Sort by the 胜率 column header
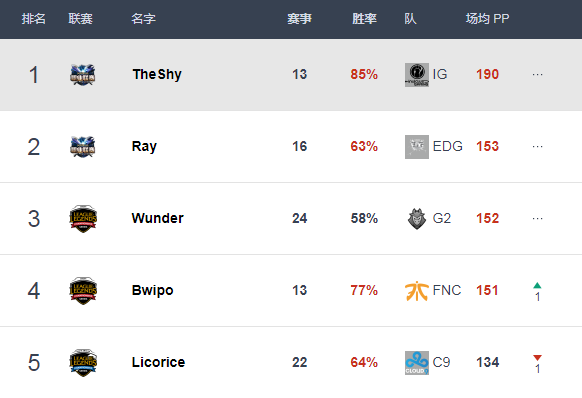The height and width of the screenshot is (398, 582). point(364,19)
